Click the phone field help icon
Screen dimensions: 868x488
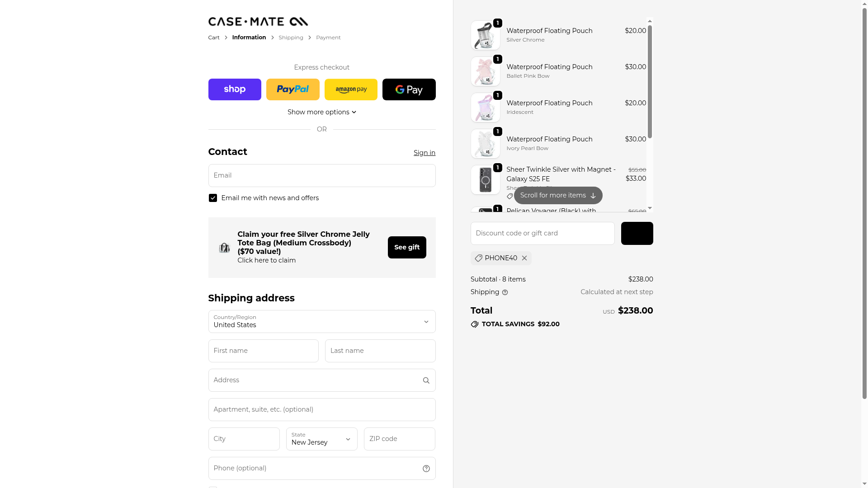click(x=426, y=469)
